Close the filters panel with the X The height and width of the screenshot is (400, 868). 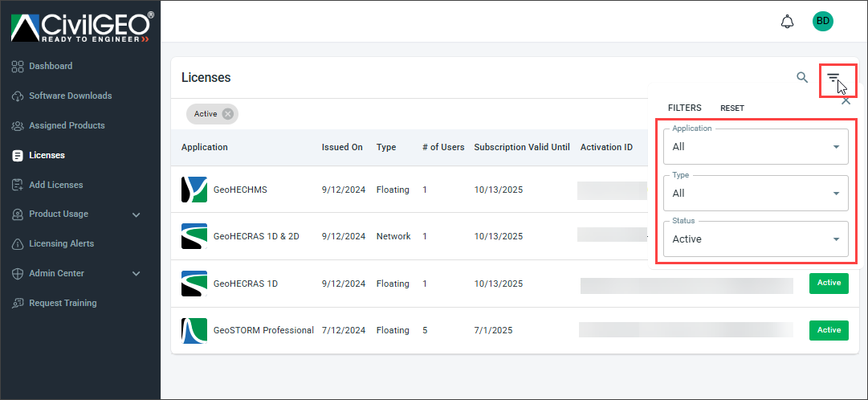point(846,101)
